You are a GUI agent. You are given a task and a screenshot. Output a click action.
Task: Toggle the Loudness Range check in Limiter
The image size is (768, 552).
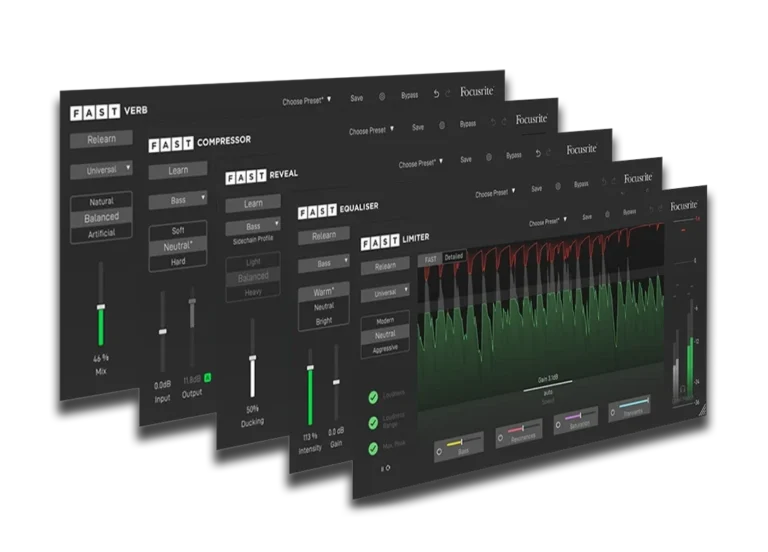click(373, 422)
